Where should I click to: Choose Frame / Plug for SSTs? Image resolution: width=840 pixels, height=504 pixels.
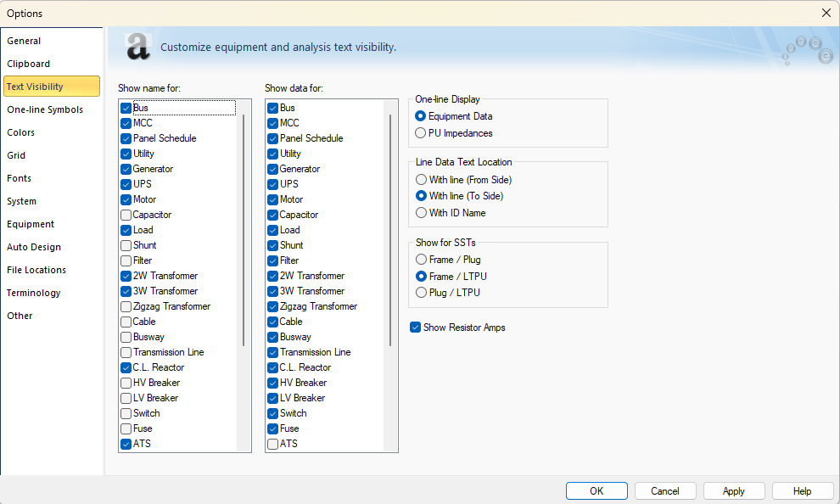421,260
